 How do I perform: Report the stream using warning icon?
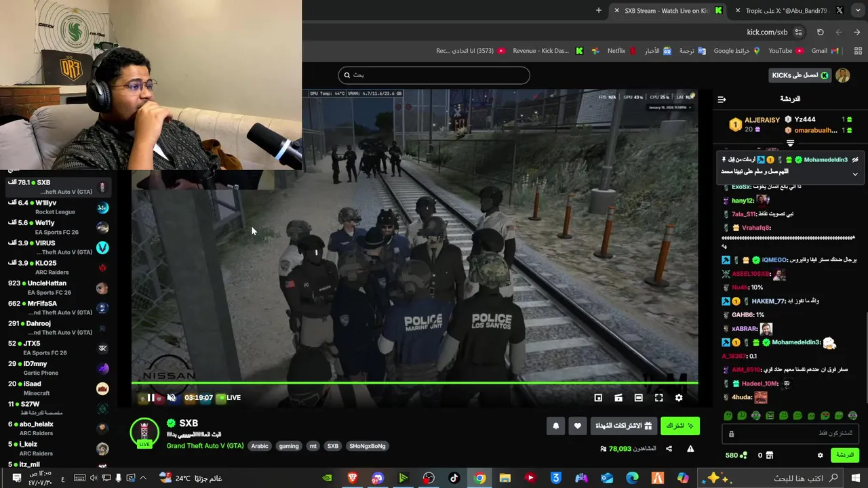point(690,449)
